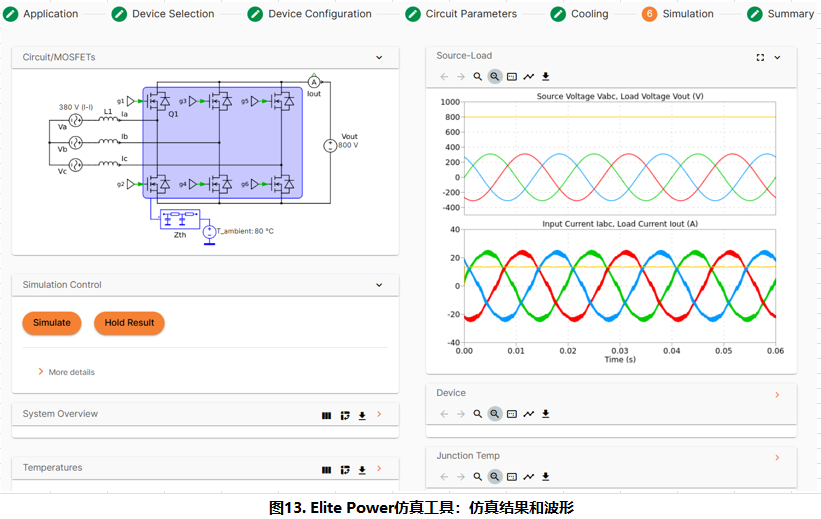The width and height of the screenshot is (821, 519).
Task: Click the columns icon in System Overview
Action: [x=326, y=415]
